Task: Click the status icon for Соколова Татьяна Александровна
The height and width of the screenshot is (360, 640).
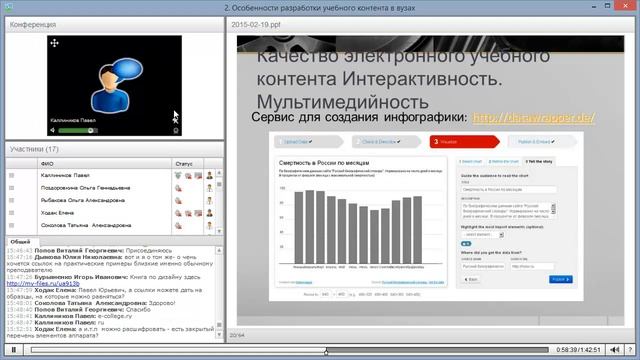Action: click(x=178, y=226)
